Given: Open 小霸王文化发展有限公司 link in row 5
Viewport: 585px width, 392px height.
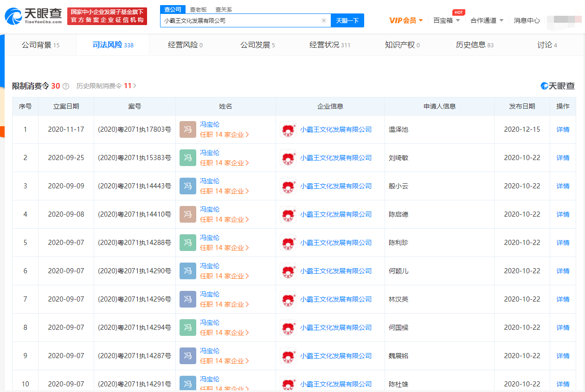Looking at the screenshot, I should coord(336,243).
